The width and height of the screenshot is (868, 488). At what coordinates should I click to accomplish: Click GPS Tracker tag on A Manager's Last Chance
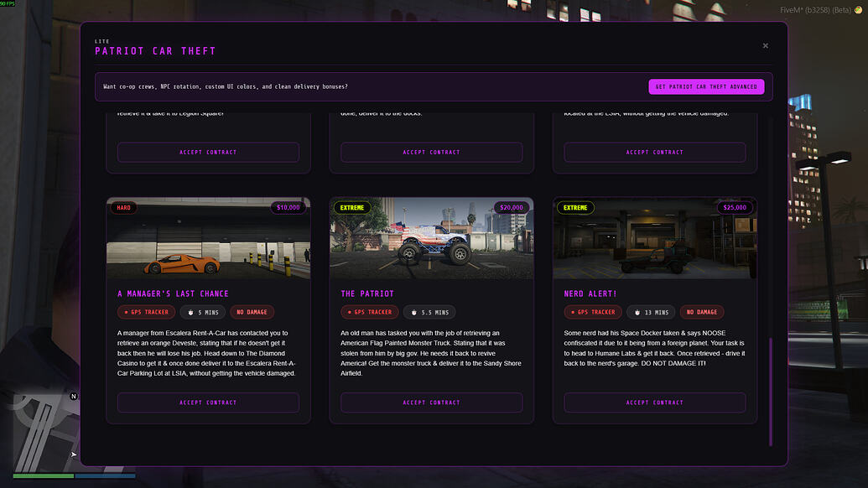pyautogui.click(x=146, y=312)
